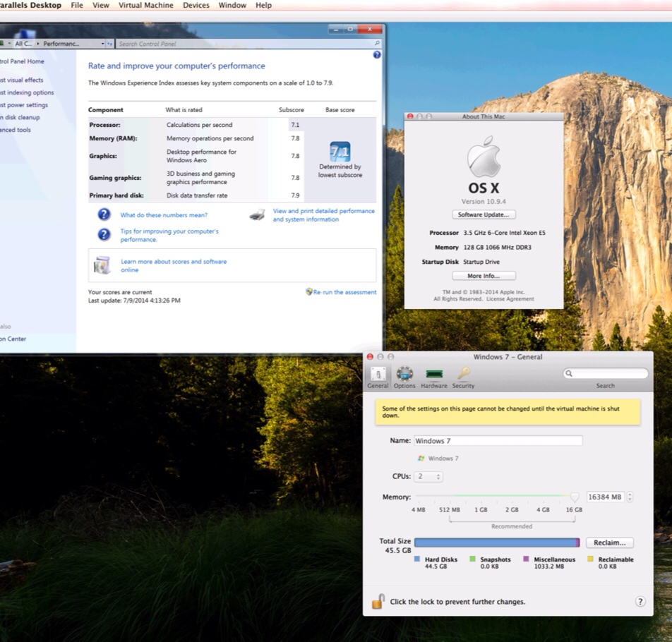This screenshot has height=642, width=672.
Task: Open 'Advanced tools' sidebar link
Action: click(x=16, y=130)
